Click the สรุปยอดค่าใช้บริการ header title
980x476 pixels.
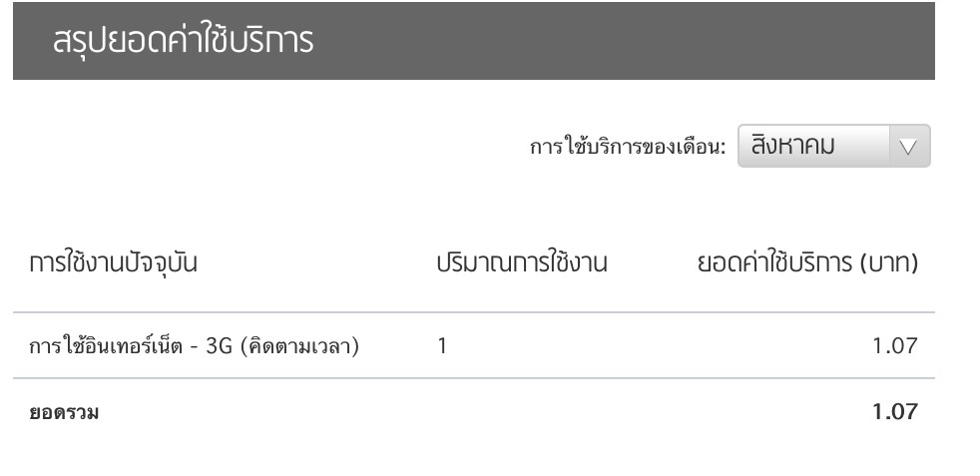click(183, 41)
